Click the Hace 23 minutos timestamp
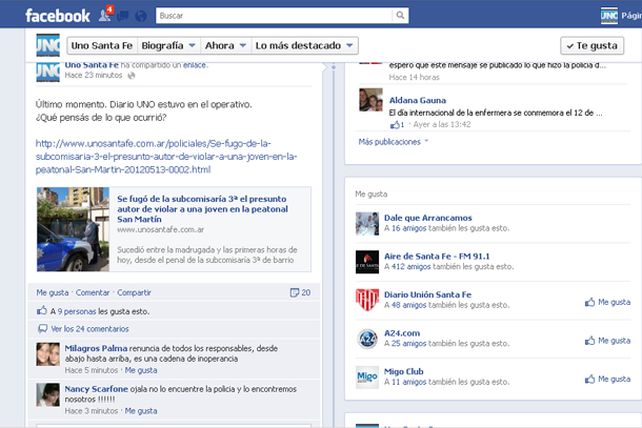This screenshot has height=428, width=642. pyautogui.click(x=93, y=75)
